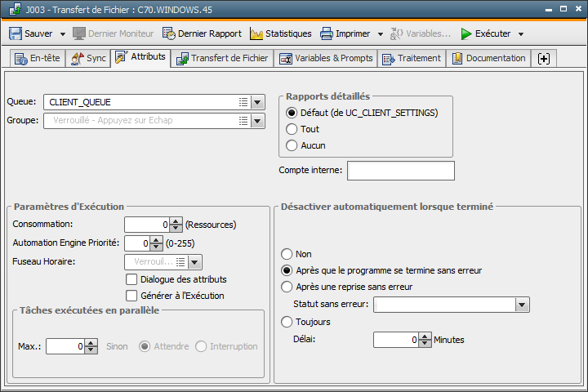
Task: Open Dernier Rapport from the toolbar
Action: 202,33
